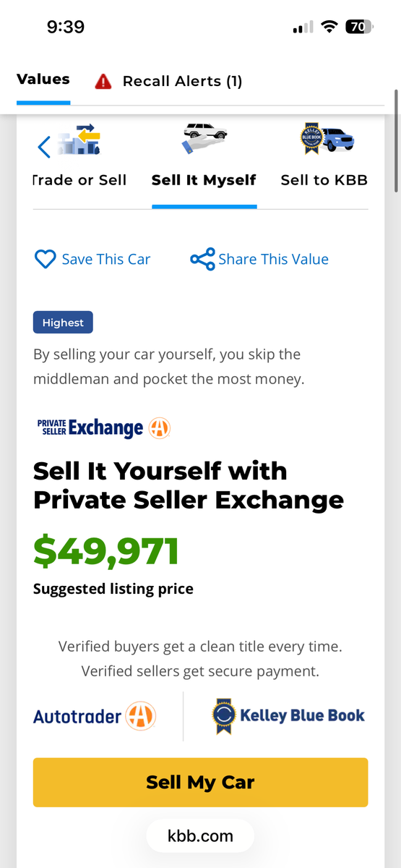Select the Sell It Myself tab label
The image size is (401, 868).
click(204, 180)
